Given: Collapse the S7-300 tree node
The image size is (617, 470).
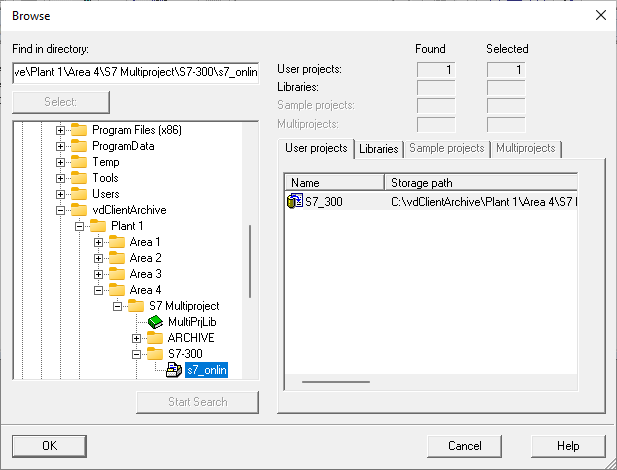Looking at the screenshot, I should [x=135, y=354].
